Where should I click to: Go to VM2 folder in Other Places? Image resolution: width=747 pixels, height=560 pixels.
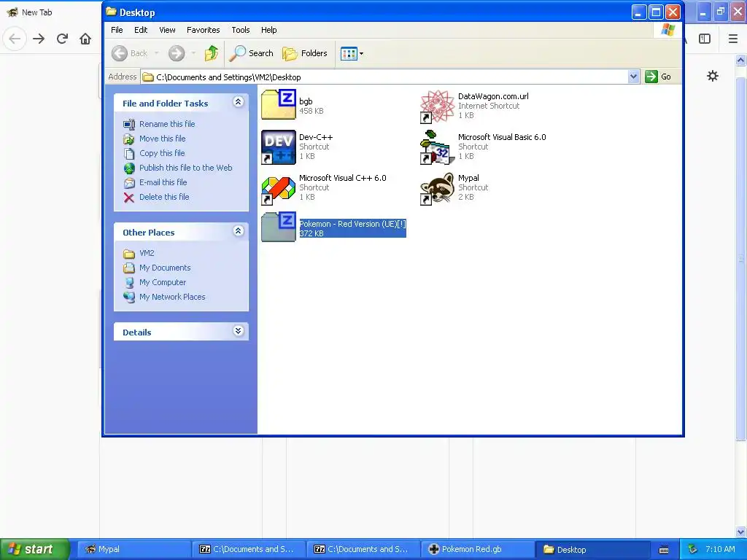146,253
